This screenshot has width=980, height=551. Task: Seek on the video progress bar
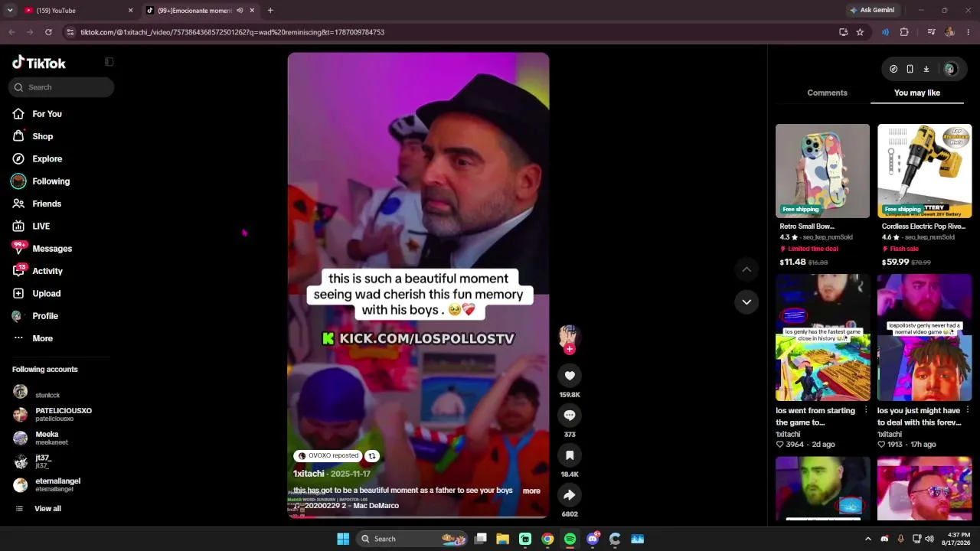[418, 516]
